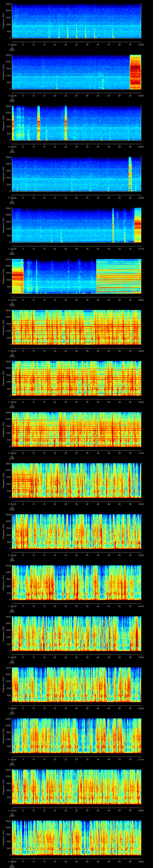The height and width of the screenshot is (868, 153).
Task: Open the spectrogram panel beginning at 11:24:00
Action: click(x=76, y=123)
